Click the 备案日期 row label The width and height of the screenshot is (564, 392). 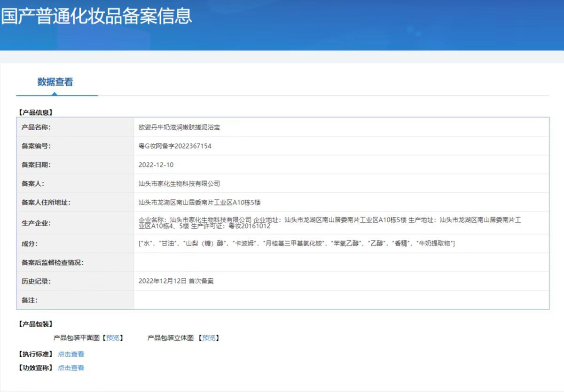tap(36, 165)
